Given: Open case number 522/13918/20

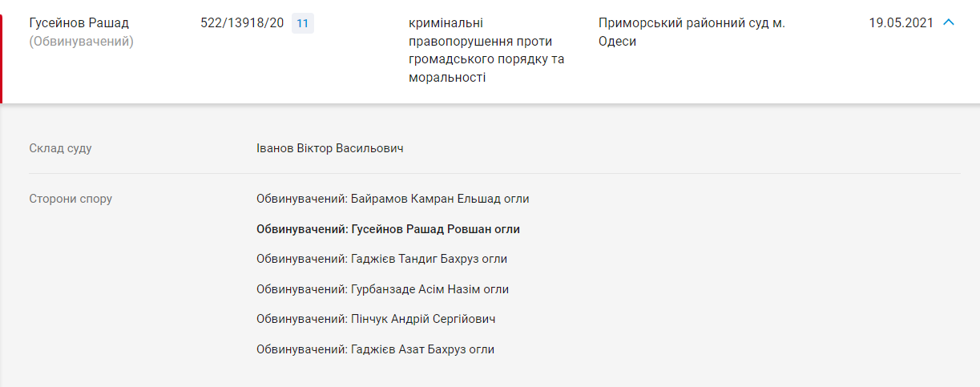Looking at the screenshot, I should click(241, 23).
